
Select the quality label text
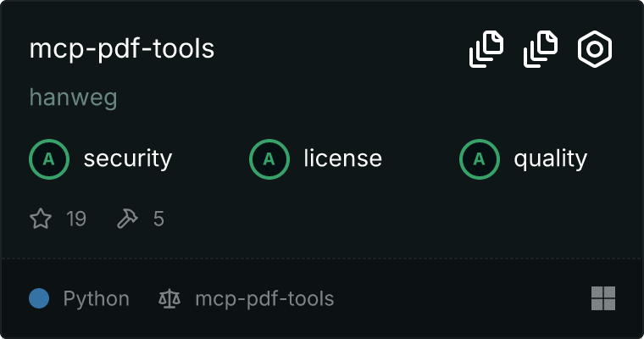[551, 159]
